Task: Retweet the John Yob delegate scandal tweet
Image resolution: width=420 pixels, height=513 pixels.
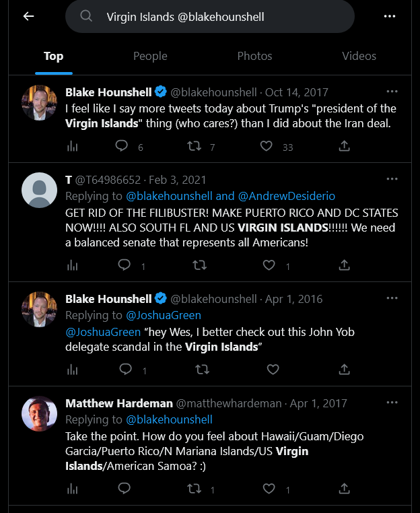Action: (x=202, y=370)
